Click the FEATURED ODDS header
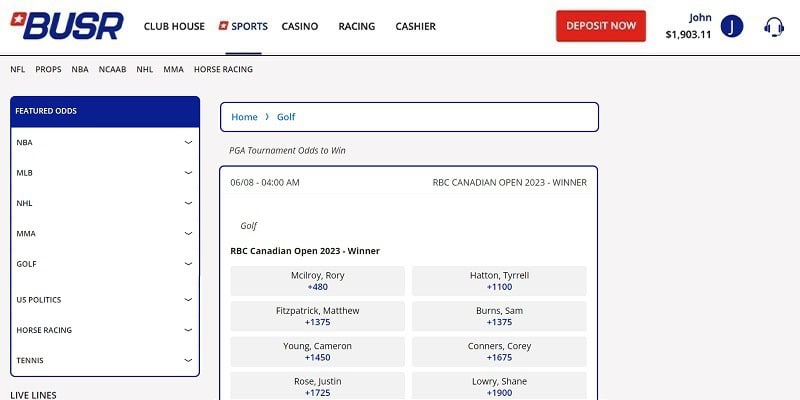 coord(105,111)
